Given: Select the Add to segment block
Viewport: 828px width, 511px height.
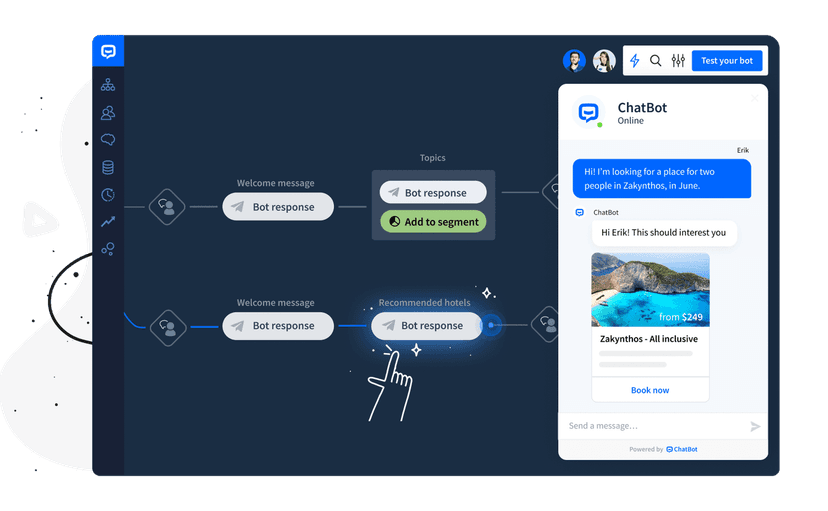Looking at the screenshot, I should [x=433, y=222].
